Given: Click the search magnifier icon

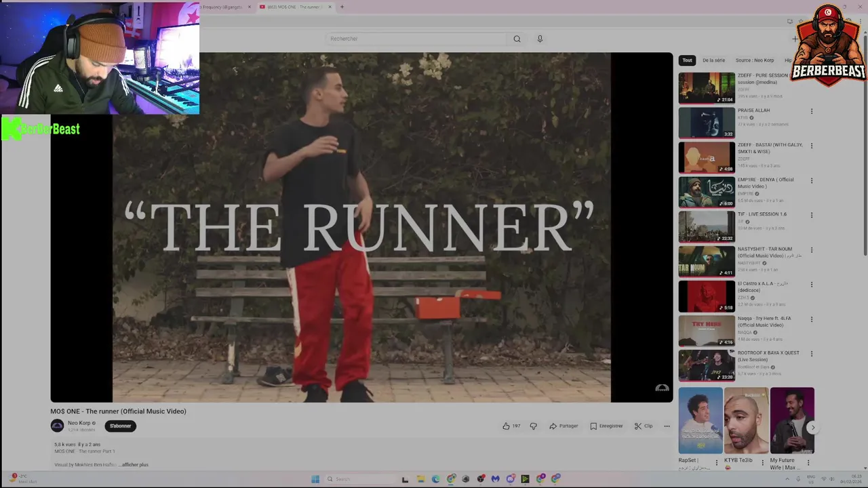Looking at the screenshot, I should [517, 39].
